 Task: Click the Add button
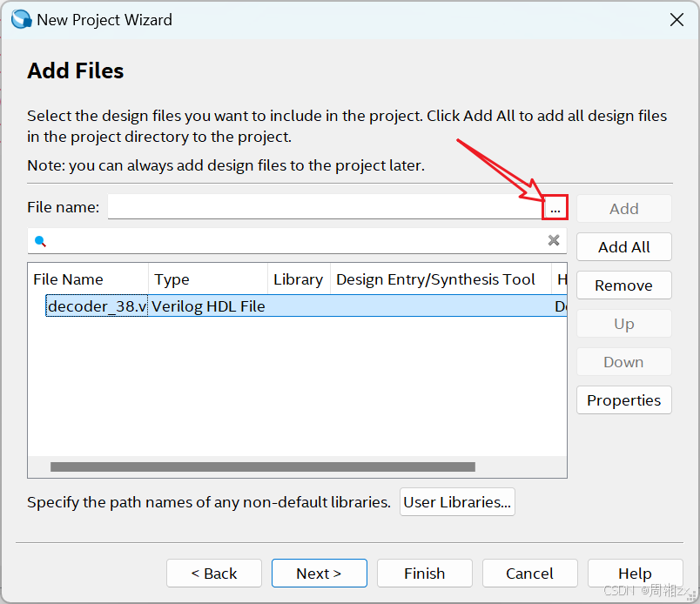[x=623, y=209]
